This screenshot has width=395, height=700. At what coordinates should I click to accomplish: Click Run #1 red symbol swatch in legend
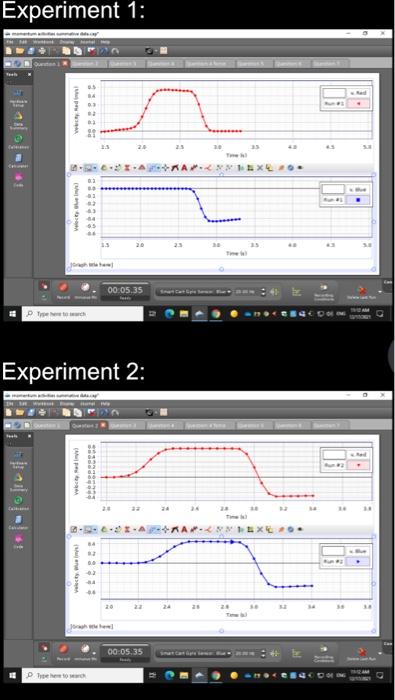[358, 104]
